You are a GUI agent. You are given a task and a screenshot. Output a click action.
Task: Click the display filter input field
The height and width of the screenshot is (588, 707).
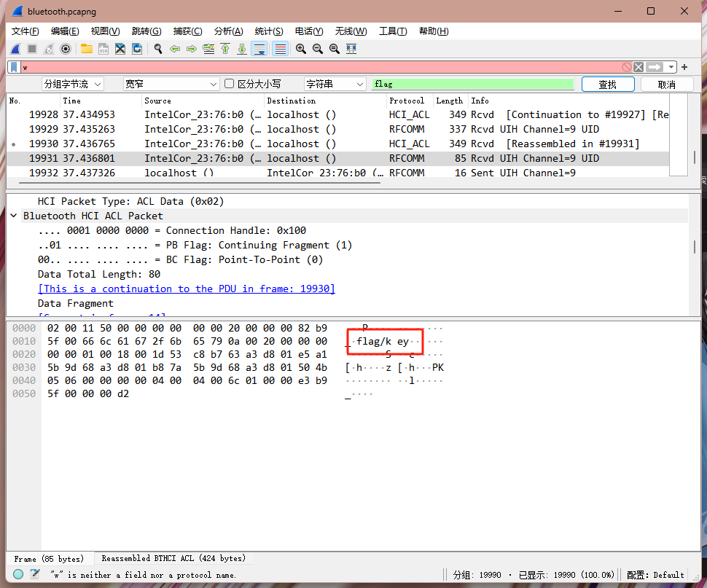pyautogui.click(x=320, y=67)
